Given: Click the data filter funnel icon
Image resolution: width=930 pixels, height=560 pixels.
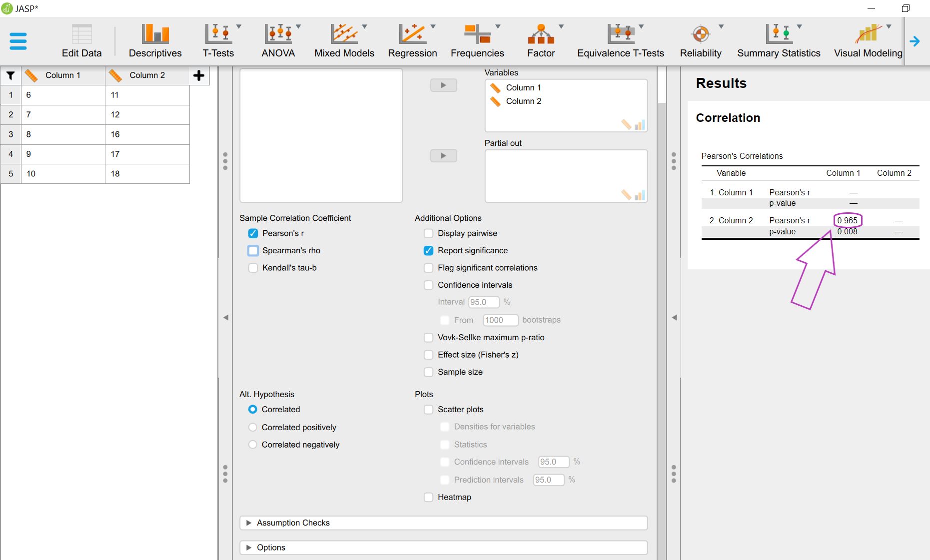Looking at the screenshot, I should [x=10, y=75].
